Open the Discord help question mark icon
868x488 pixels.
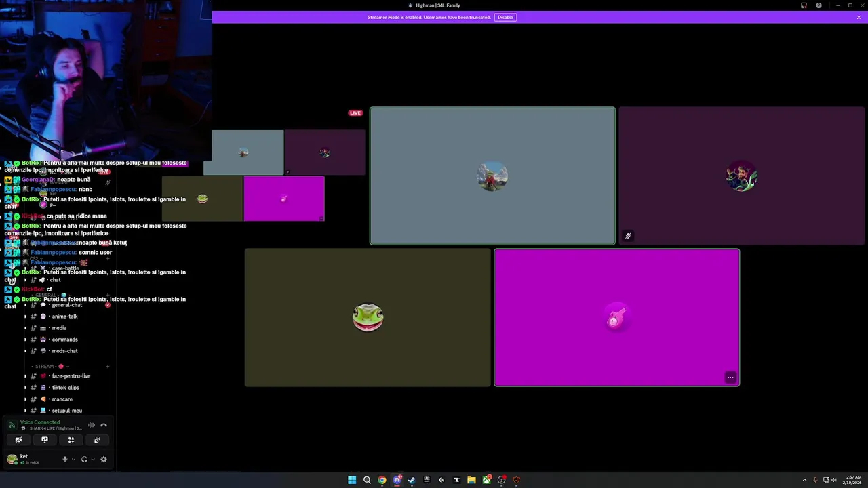click(x=818, y=5)
